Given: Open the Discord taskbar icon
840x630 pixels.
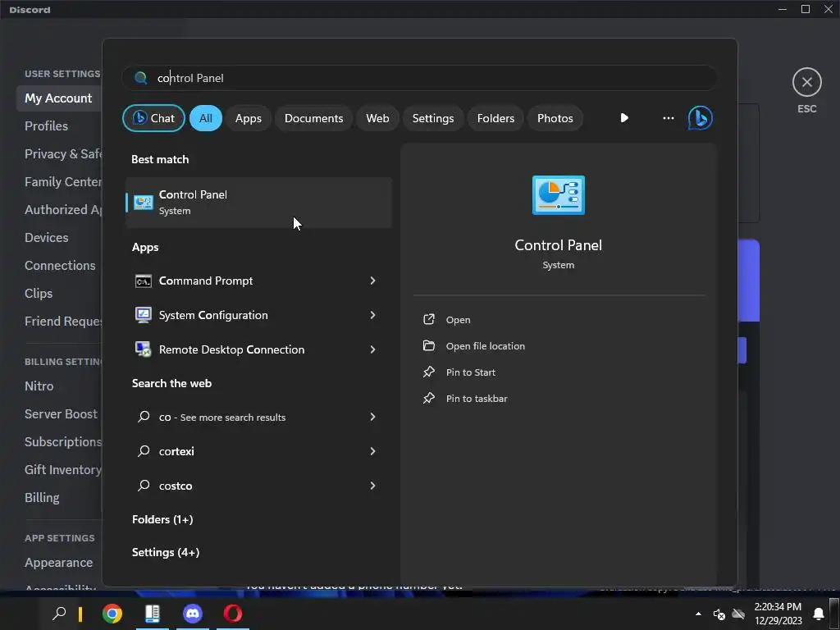Looking at the screenshot, I should 192,614.
